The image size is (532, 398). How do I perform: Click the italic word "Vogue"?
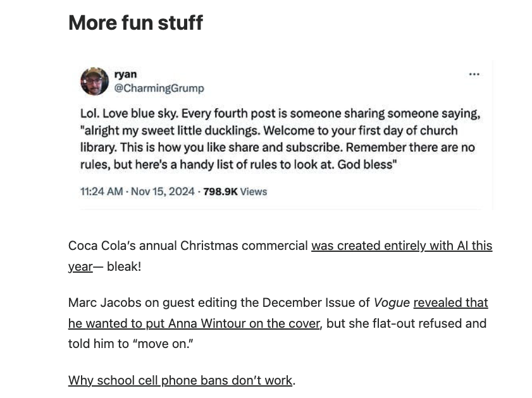392,302
